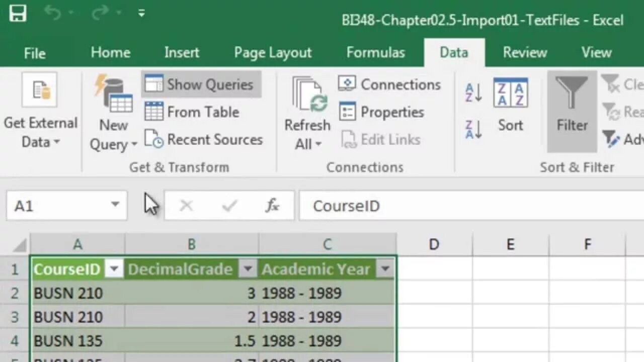Viewport: 644px width, 362px height.
Task: Click empty cell D2
Action: [435, 293]
